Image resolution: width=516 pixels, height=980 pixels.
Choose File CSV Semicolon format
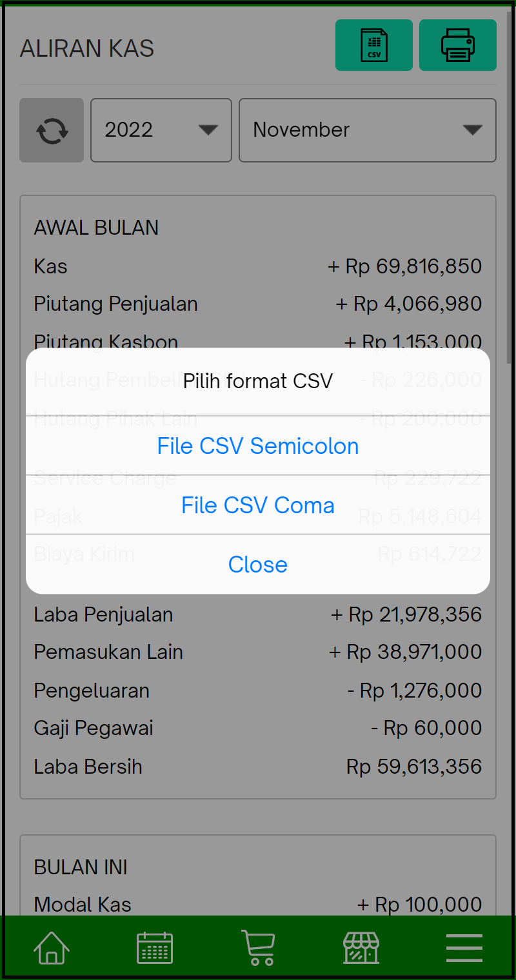click(x=257, y=446)
